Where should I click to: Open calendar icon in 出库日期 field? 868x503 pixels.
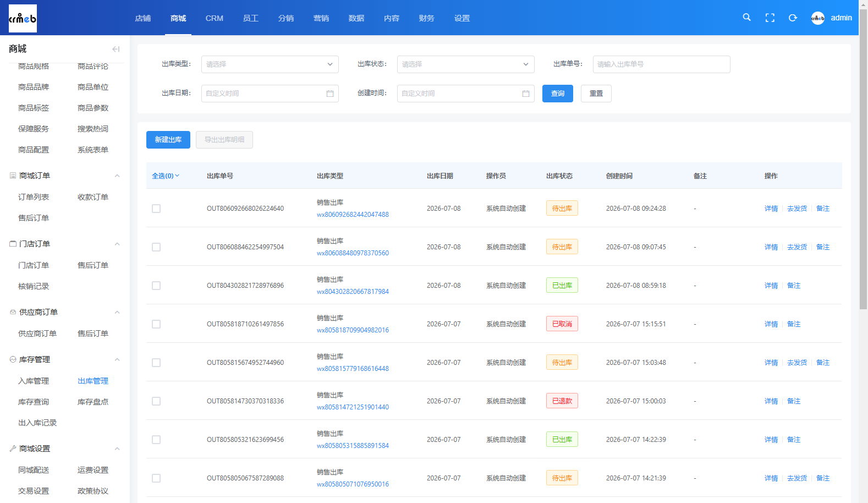tap(330, 94)
